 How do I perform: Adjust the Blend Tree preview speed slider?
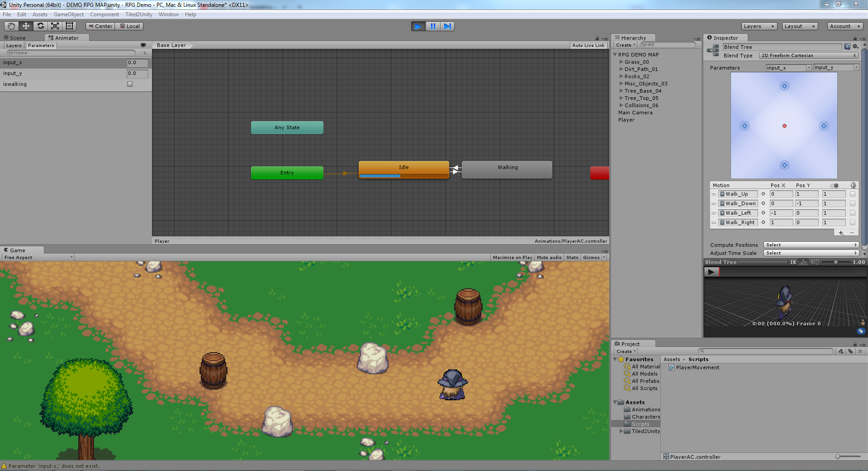point(836,262)
